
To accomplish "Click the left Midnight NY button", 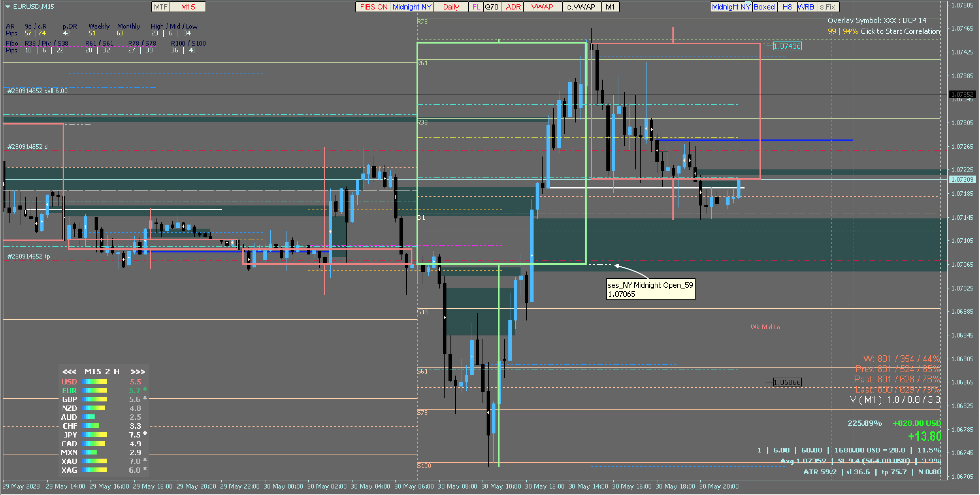I will (412, 7).
